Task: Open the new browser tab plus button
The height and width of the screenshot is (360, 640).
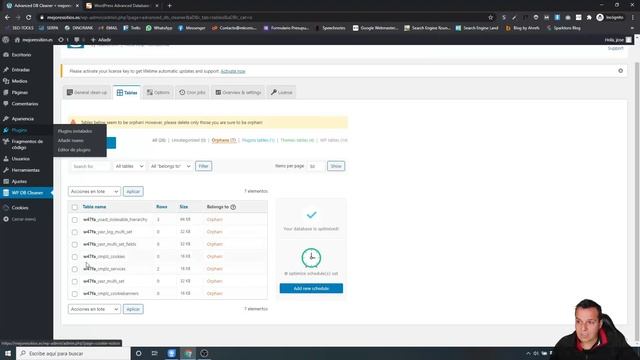Action: click(169, 6)
